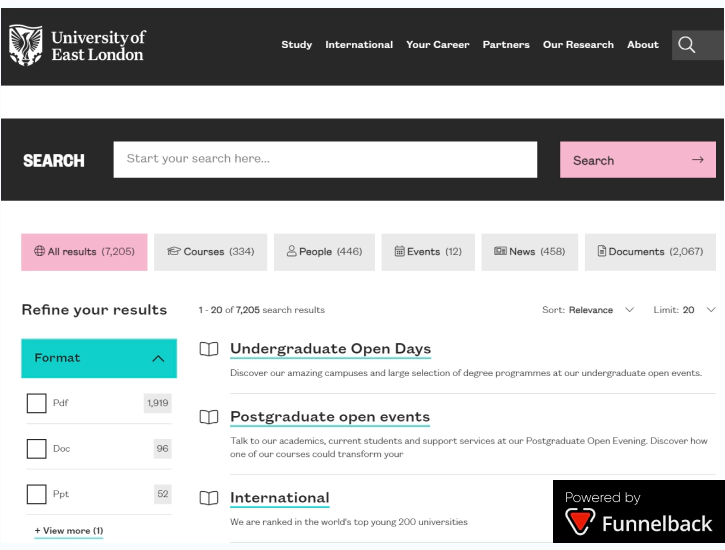Switch to the Courses results tab
Viewport: 725px width, 550px height.
tap(210, 252)
